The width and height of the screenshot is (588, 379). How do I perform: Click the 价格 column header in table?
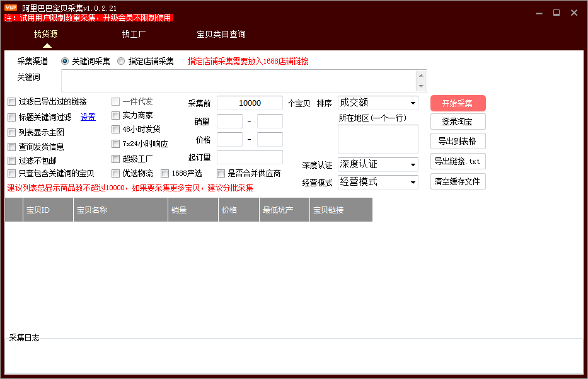pyautogui.click(x=239, y=210)
